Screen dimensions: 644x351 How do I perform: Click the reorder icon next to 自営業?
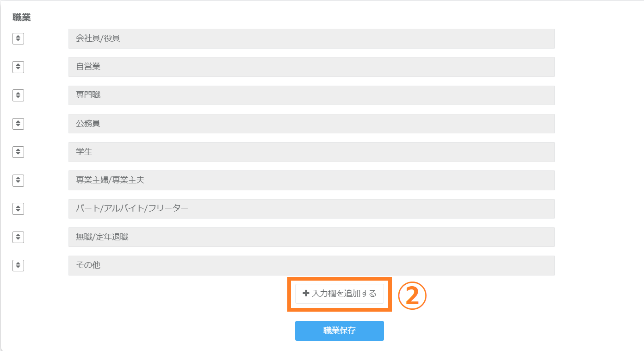(18, 67)
